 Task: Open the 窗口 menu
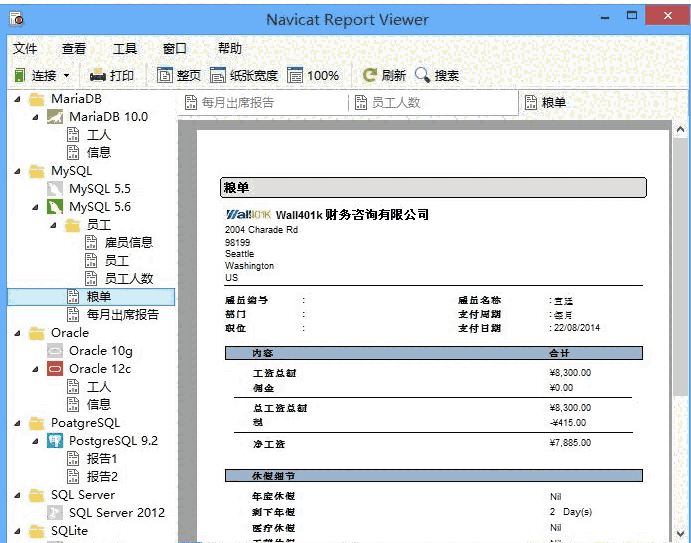click(175, 48)
